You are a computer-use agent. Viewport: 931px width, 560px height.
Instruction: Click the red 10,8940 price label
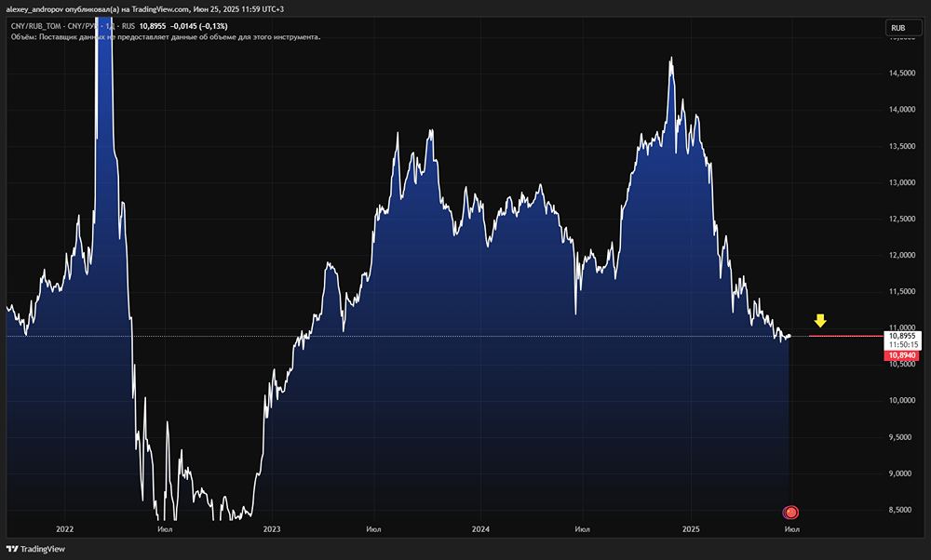[x=901, y=355]
